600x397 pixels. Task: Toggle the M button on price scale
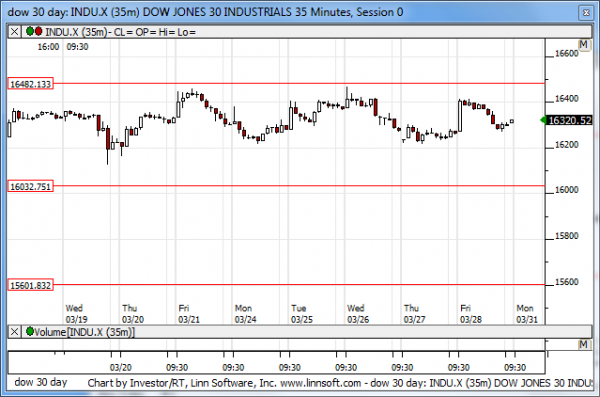coord(583,45)
